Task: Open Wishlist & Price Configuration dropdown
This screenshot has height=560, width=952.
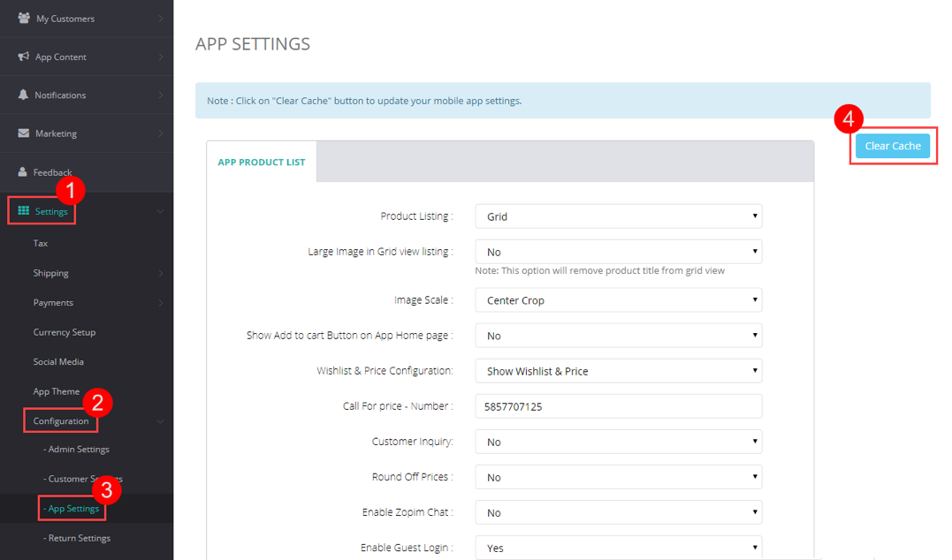Action: (618, 371)
